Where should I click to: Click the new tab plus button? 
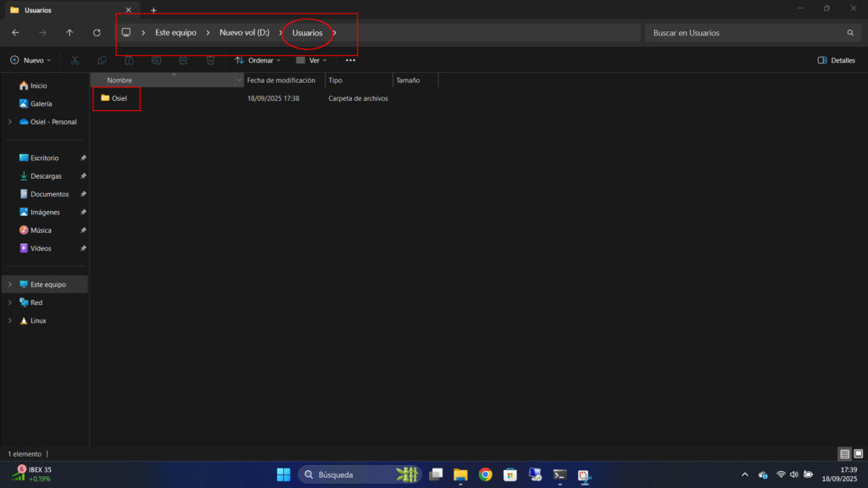[153, 10]
